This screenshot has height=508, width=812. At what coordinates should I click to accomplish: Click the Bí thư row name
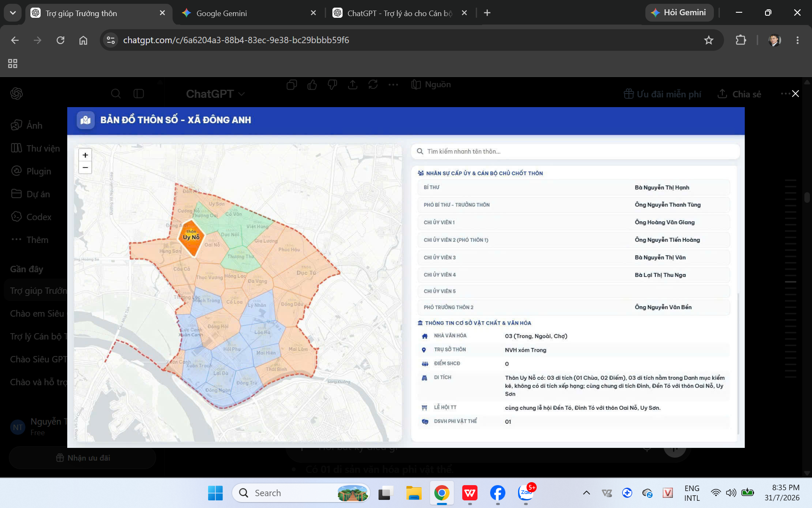click(x=662, y=188)
